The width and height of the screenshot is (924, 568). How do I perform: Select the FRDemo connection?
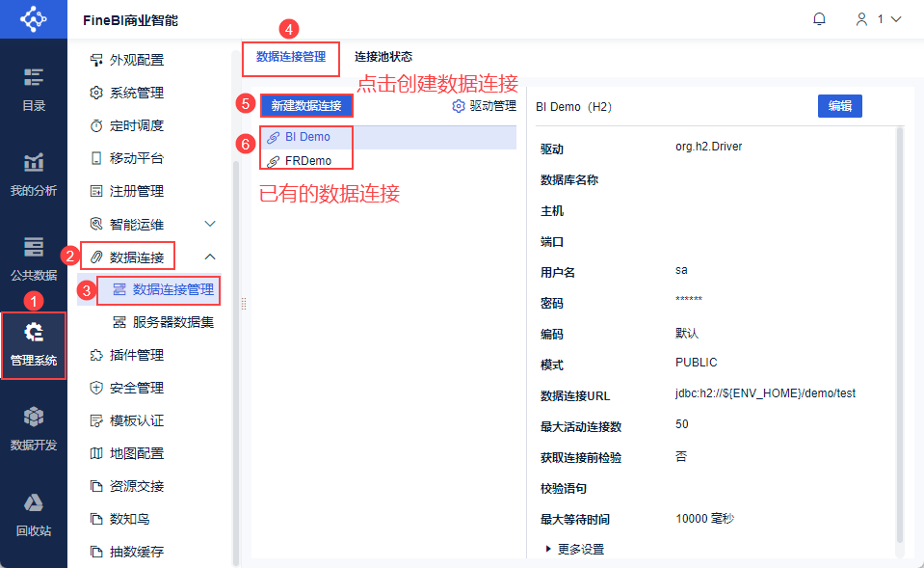[x=388, y=161]
